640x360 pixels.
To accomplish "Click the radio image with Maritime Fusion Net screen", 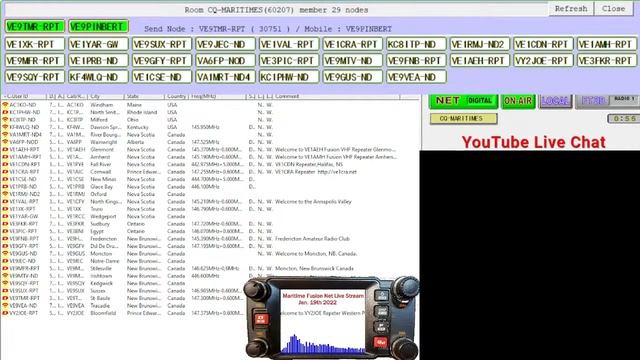I will (331, 318).
